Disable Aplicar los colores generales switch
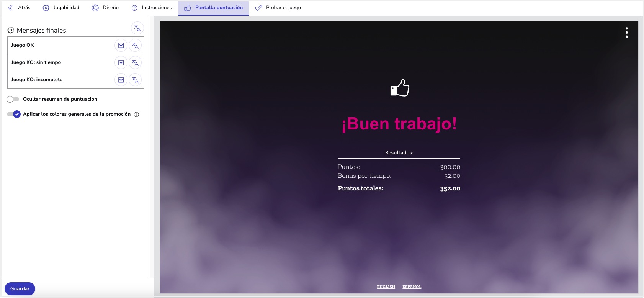Viewport: 644px width, 298px height. pyautogui.click(x=14, y=114)
